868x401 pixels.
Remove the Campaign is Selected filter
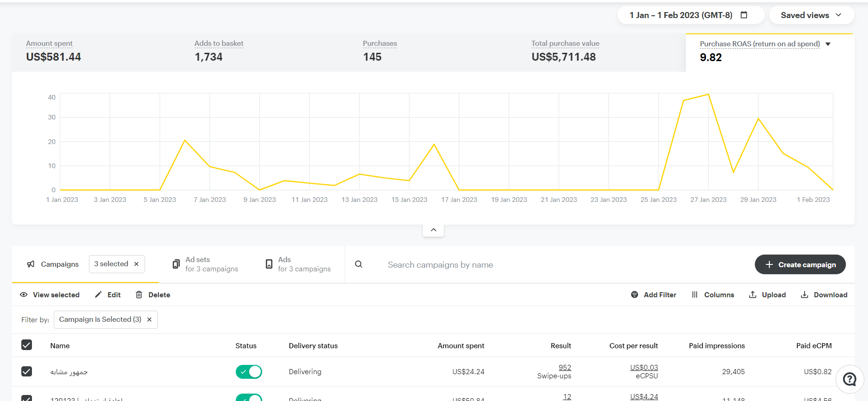click(149, 320)
